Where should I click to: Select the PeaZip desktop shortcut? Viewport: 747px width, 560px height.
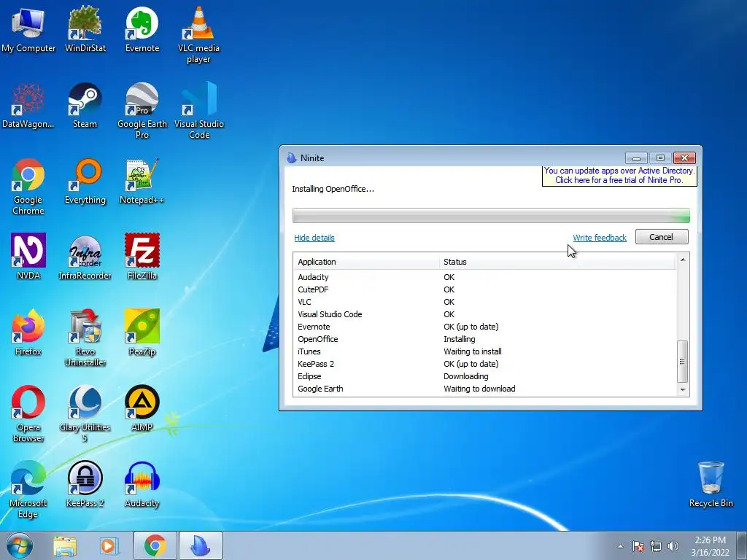coord(142,332)
